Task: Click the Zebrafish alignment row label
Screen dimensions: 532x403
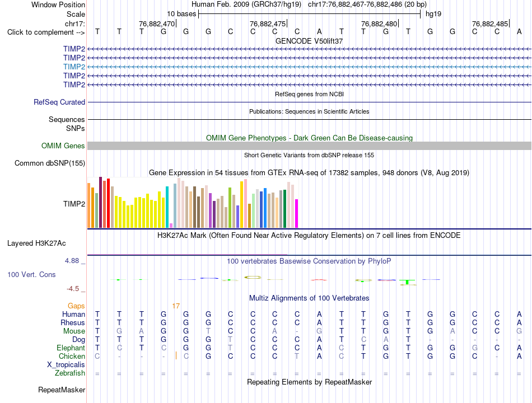Action: (70, 373)
